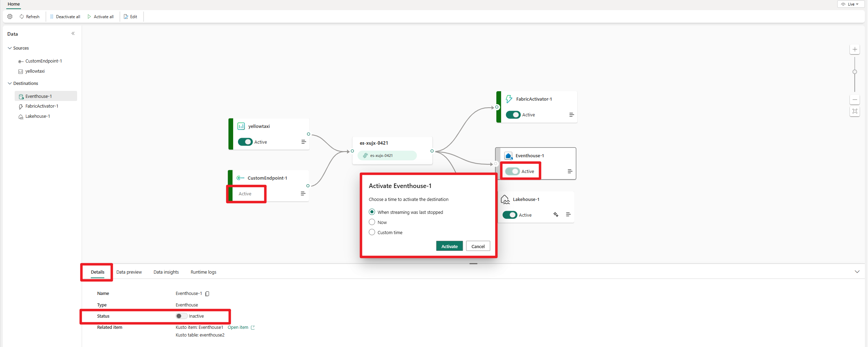Switch to the Data insights tab

point(166,272)
